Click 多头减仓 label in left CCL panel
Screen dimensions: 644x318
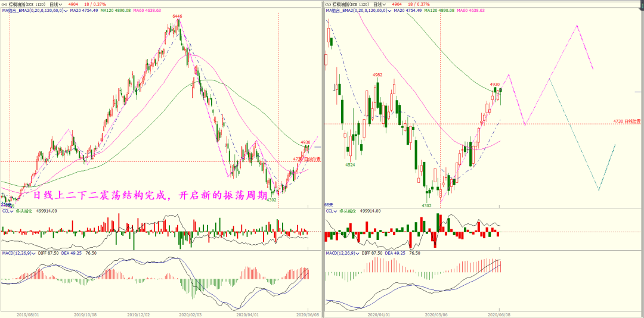pyautogui.click(x=23, y=211)
